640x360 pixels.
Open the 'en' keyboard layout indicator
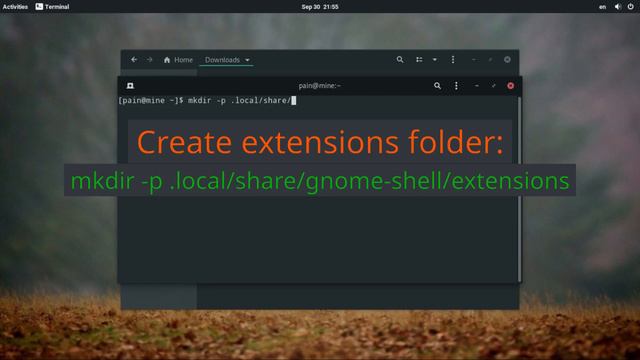pos(602,7)
